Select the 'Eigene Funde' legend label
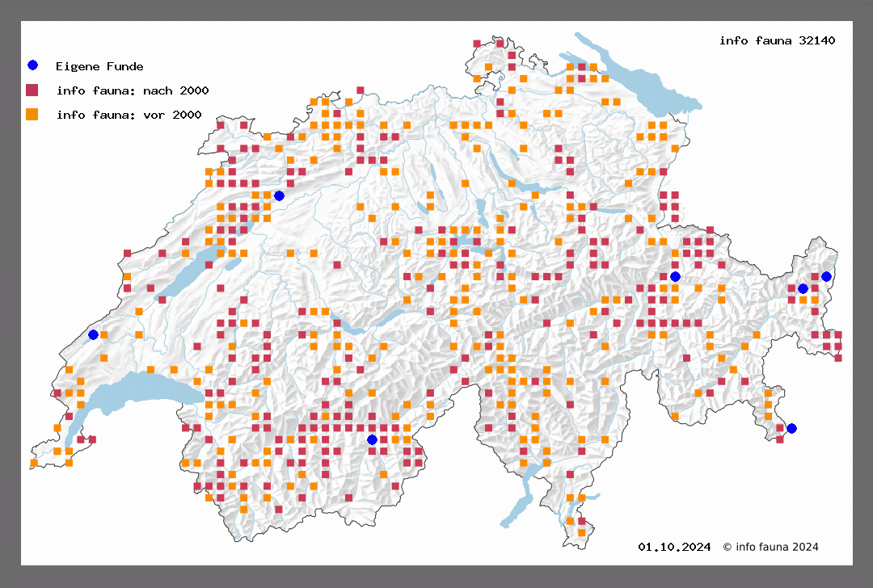The height and width of the screenshot is (588, 873). 99,66
